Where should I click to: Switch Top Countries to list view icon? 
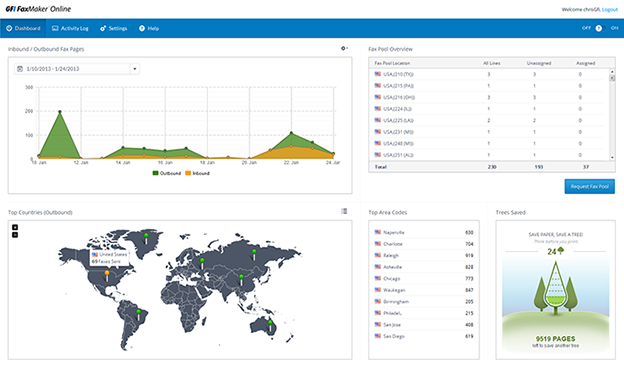(344, 211)
